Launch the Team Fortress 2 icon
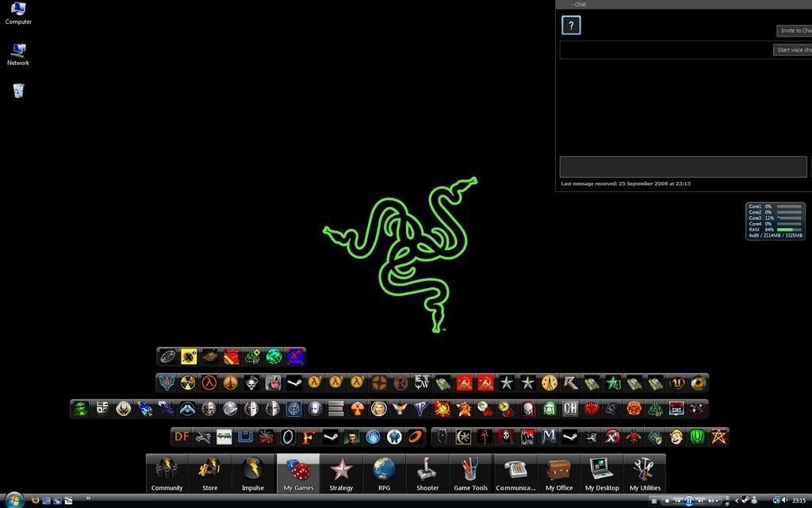 click(379, 383)
